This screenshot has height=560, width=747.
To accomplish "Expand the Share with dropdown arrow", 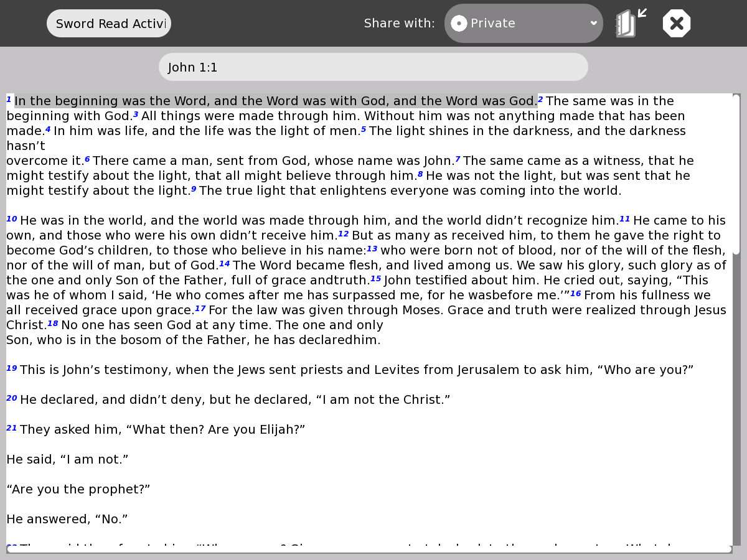I will [593, 24].
